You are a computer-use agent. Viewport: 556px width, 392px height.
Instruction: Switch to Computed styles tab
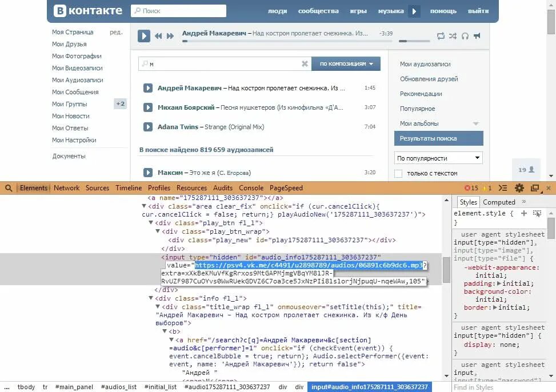pos(499,202)
